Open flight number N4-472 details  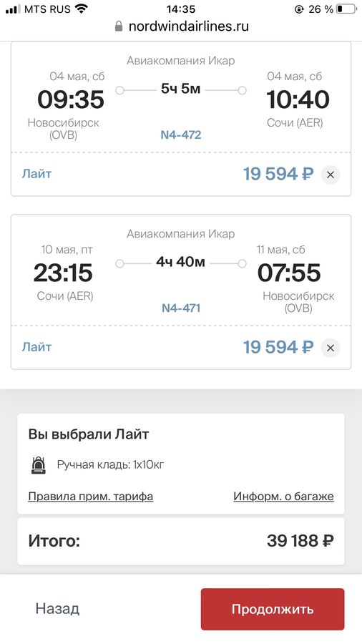pyautogui.click(x=181, y=135)
